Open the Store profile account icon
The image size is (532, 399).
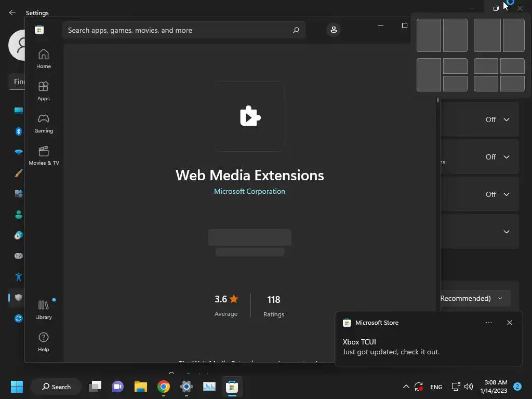click(334, 30)
